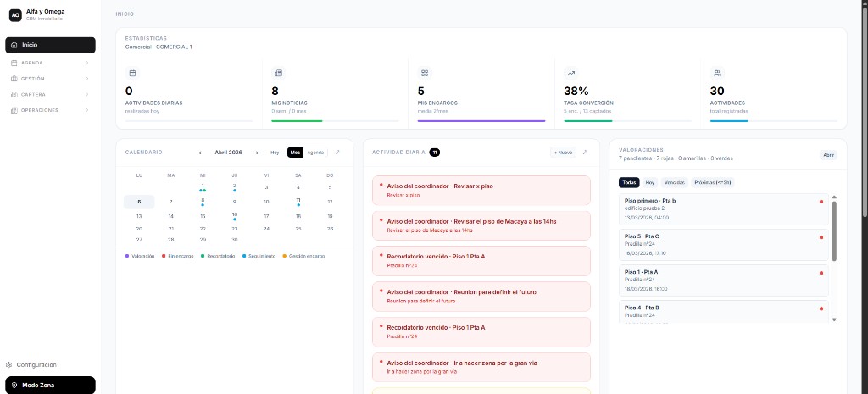Select day 11 in the calendar
The height and width of the screenshot is (394, 868).
click(298, 202)
